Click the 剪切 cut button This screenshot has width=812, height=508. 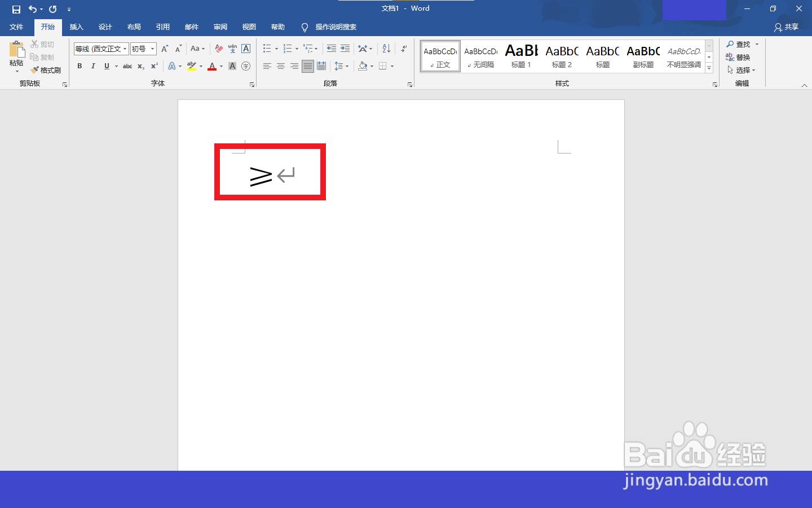point(42,44)
